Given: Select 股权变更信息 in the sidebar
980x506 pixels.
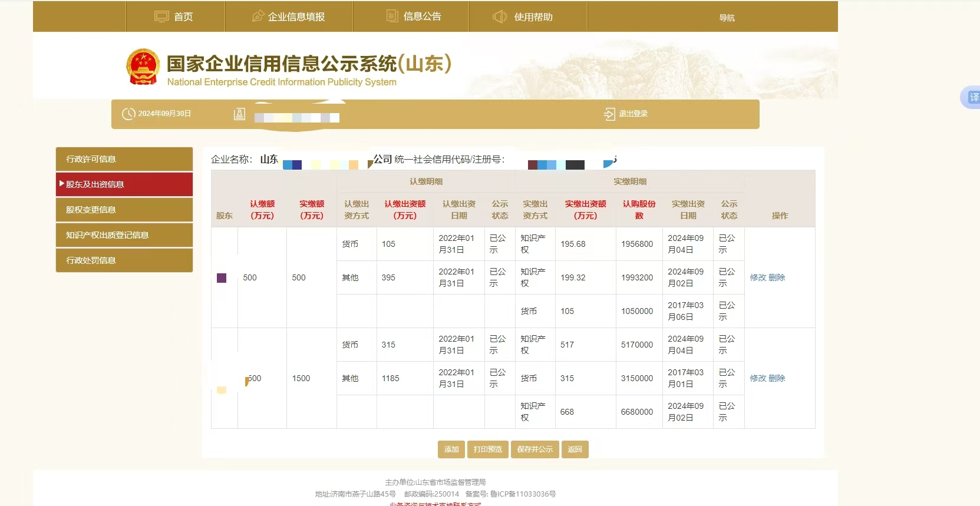Looking at the screenshot, I should (x=124, y=210).
